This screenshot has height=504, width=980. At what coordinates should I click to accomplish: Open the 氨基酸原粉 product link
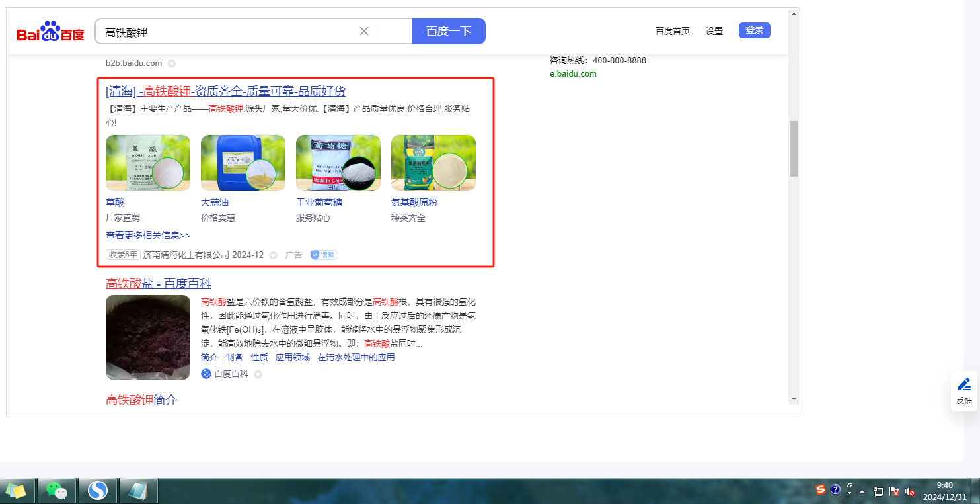(414, 202)
